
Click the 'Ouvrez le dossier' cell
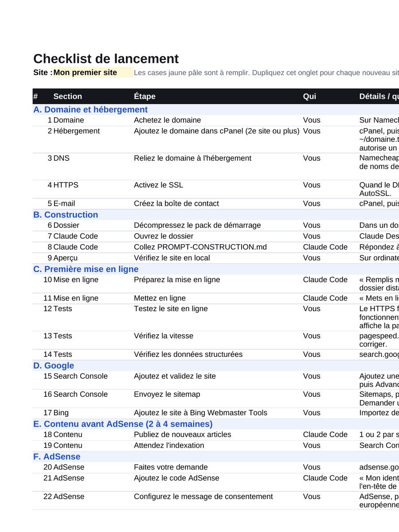[164, 236]
